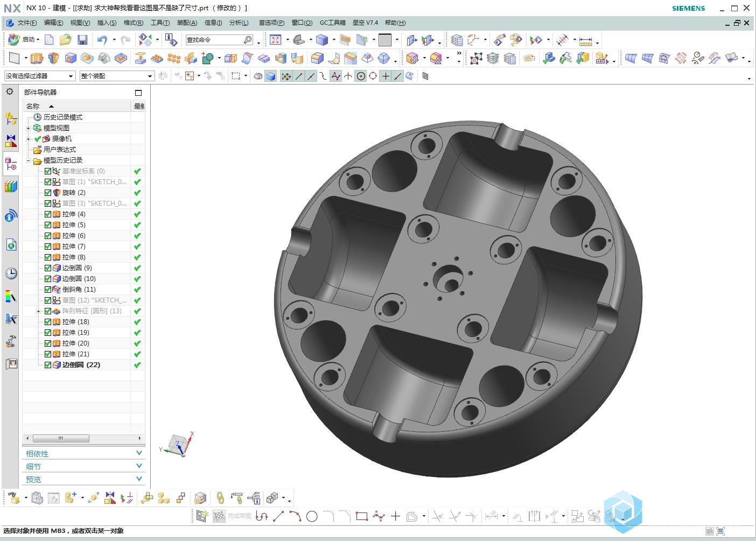This screenshot has width=756, height=541.
Task: Sort by the 名称 column header
Action: (x=76, y=106)
